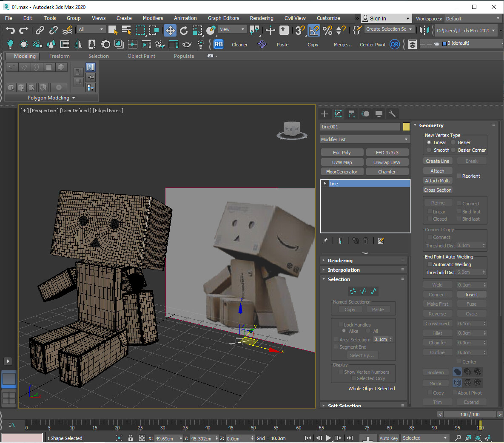This screenshot has height=443, width=504.
Task: Open the selection filter All dropdown
Action: click(91, 30)
